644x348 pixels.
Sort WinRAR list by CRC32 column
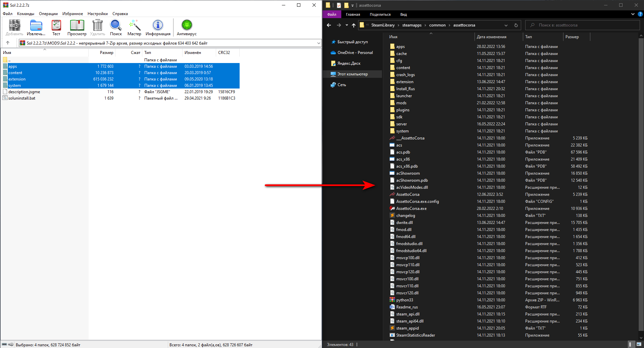tap(228, 53)
